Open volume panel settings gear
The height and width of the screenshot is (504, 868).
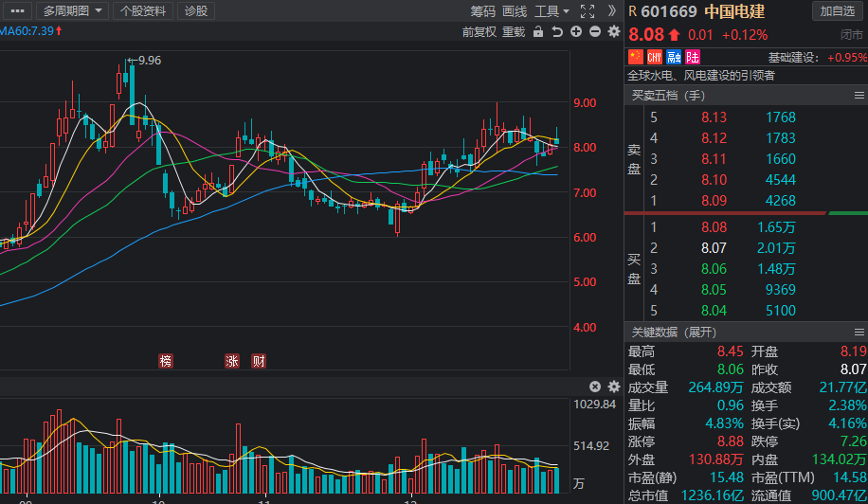click(x=613, y=387)
